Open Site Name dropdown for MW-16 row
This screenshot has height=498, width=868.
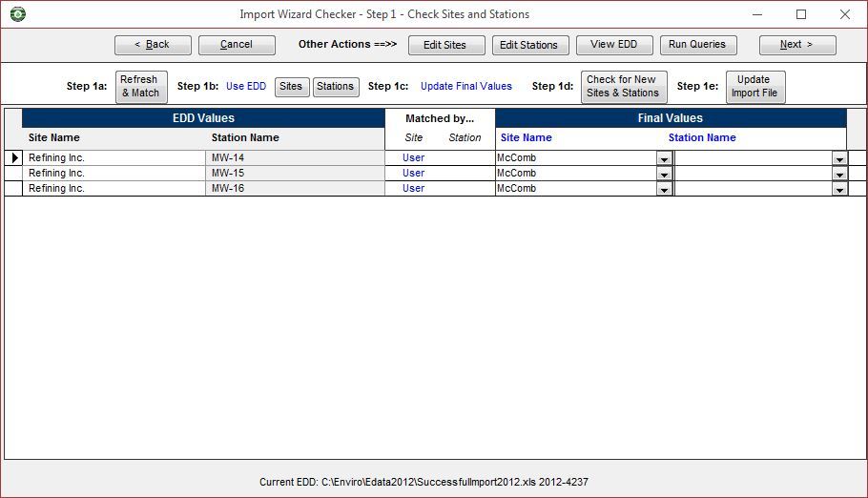[x=664, y=190]
